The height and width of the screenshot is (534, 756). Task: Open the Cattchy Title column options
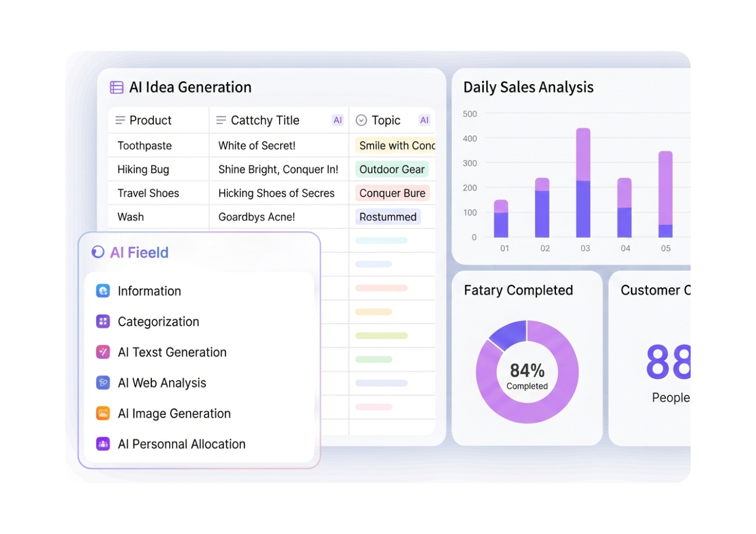coord(220,120)
